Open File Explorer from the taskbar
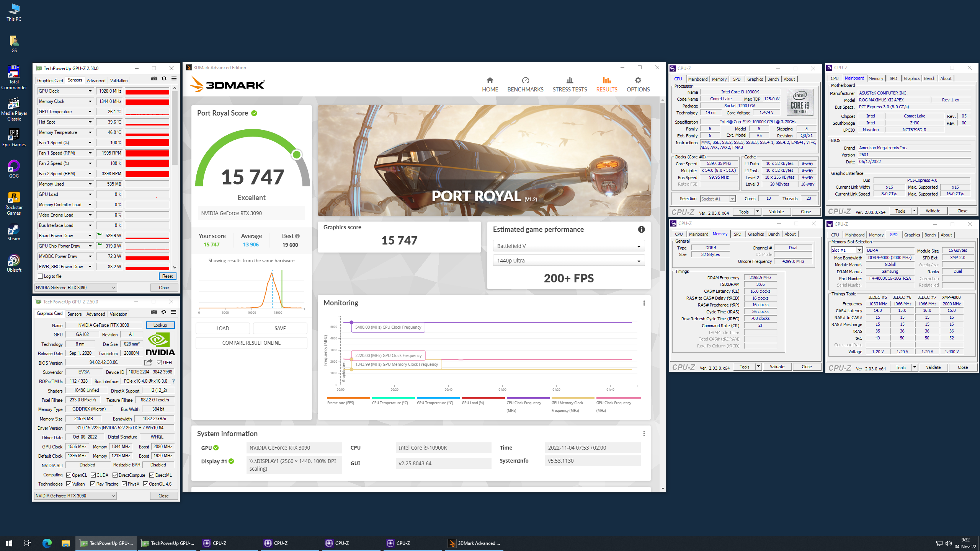The height and width of the screenshot is (551, 980). (x=65, y=543)
